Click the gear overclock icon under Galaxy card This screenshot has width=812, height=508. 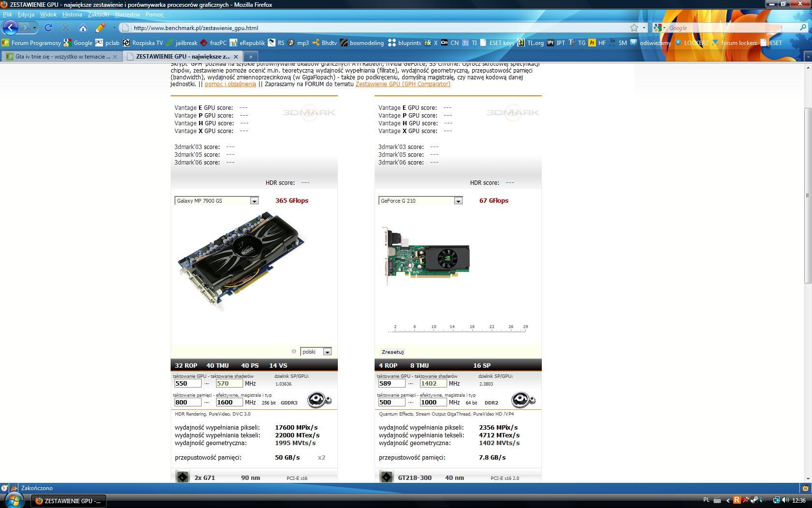[319, 400]
